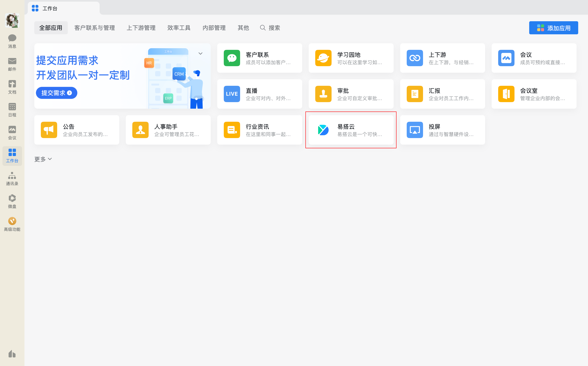This screenshot has width=588, height=366.
Task: Open 微盘 drive in the sidebar
Action: 12,201
